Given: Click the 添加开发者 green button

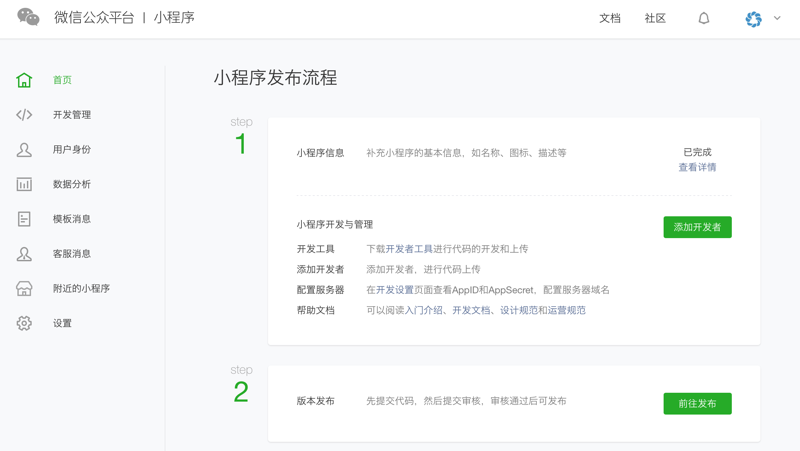Looking at the screenshot, I should (x=697, y=227).
